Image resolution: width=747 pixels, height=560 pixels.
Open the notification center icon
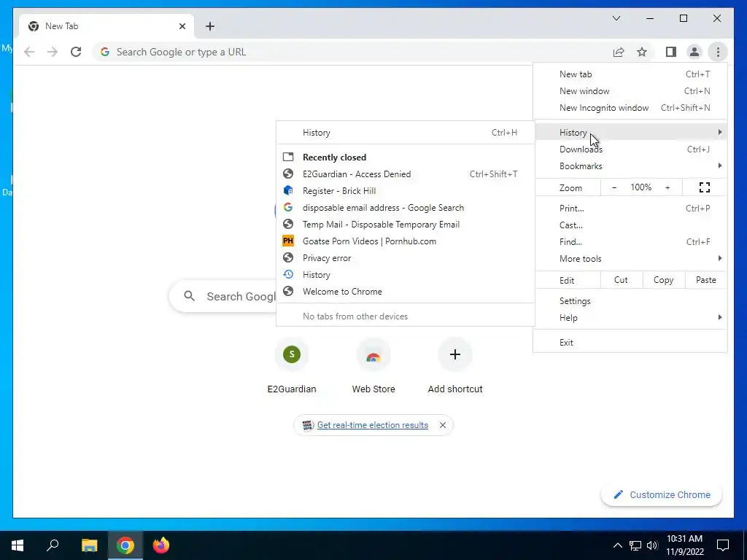tap(723, 545)
